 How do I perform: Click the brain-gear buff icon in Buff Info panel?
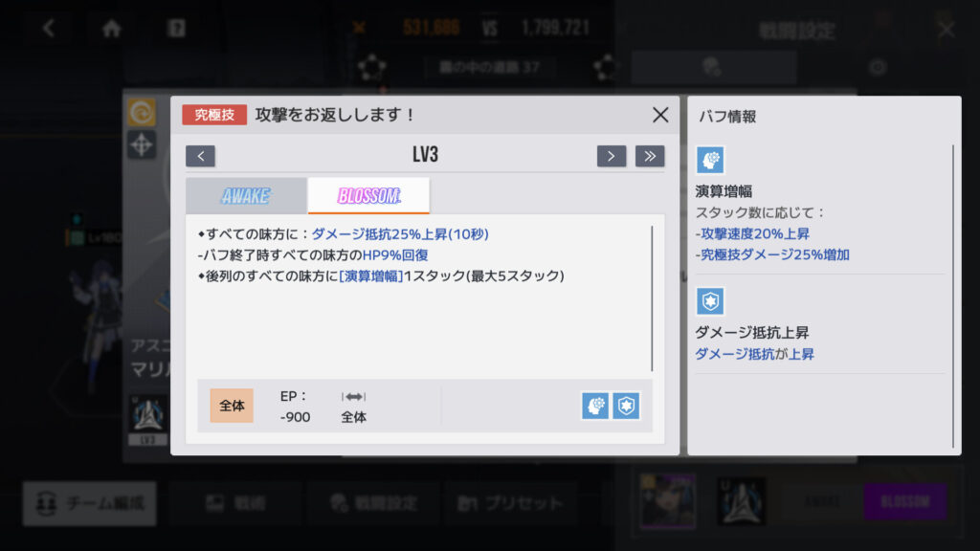(710, 161)
